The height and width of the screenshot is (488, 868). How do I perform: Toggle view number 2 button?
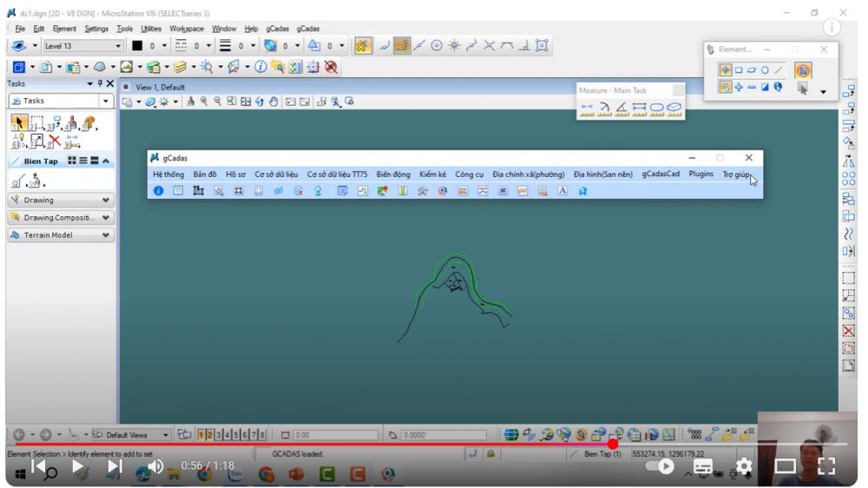[210, 434]
